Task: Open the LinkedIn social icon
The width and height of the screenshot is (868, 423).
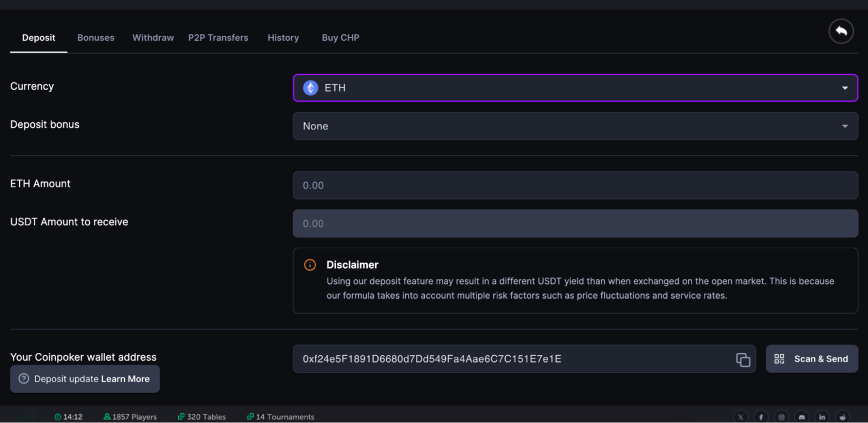Action: (822, 417)
